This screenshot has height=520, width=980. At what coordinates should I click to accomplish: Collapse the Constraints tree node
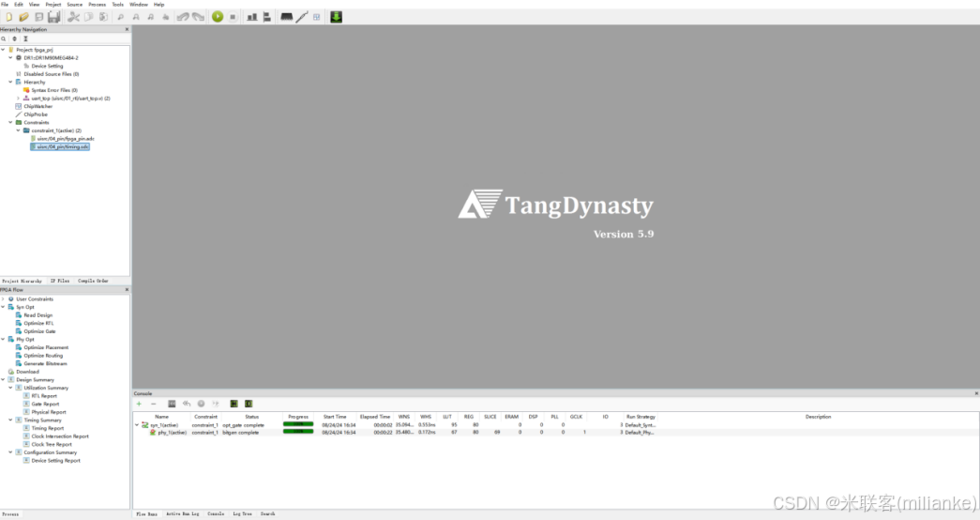click(10, 123)
